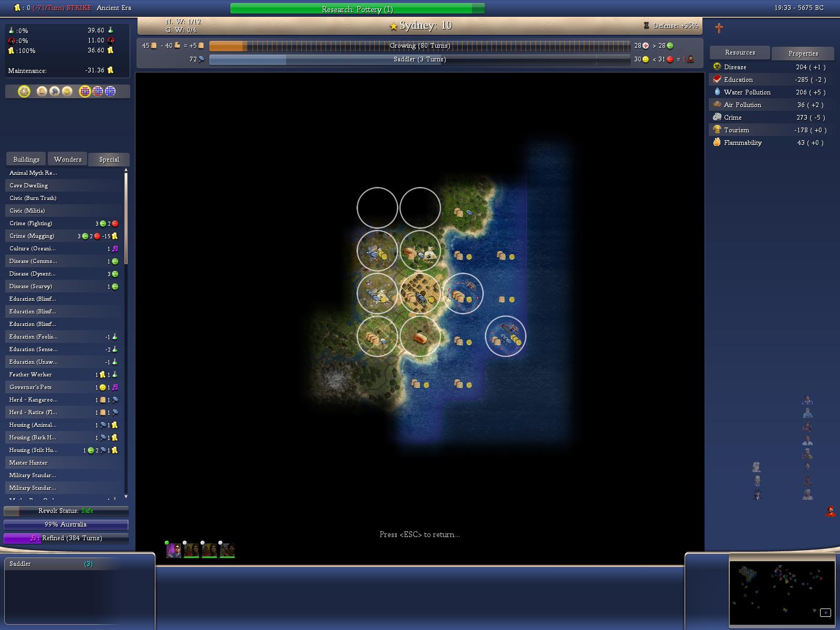Switch to the Resources tab
The image size is (840, 630).
click(740, 52)
